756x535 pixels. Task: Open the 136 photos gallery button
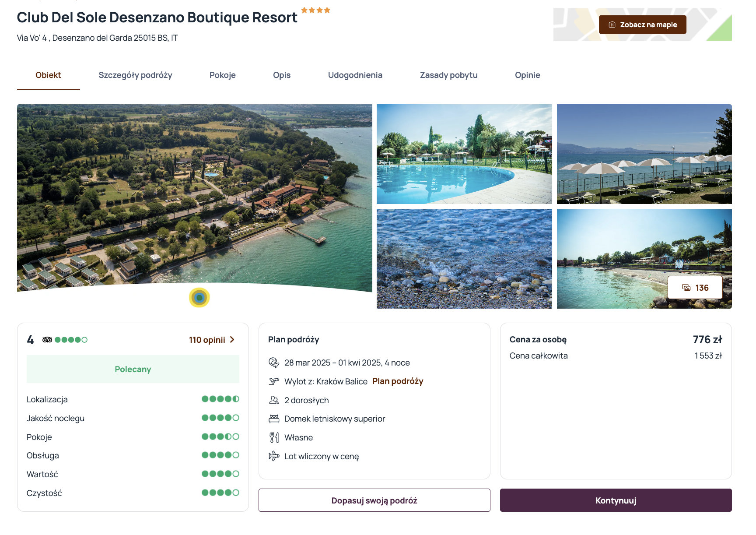click(x=695, y=288)
